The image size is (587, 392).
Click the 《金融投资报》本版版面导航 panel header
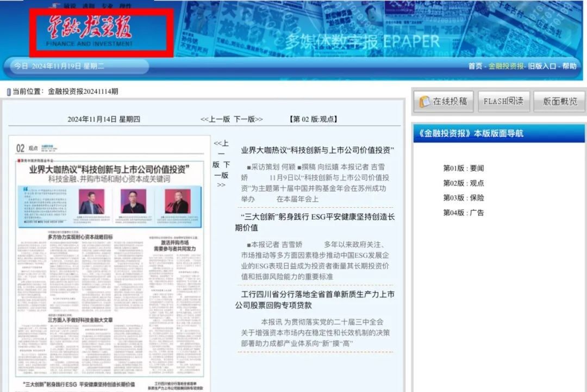[498, 134]
